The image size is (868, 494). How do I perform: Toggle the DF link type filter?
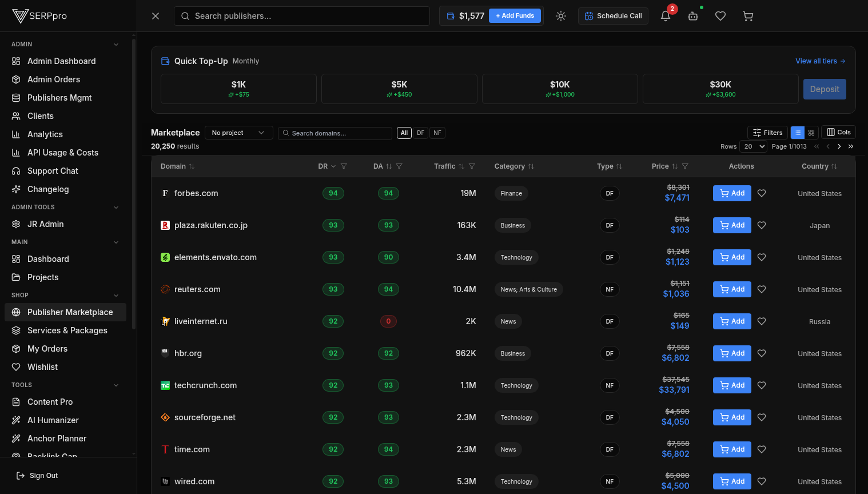coord(421,133)
